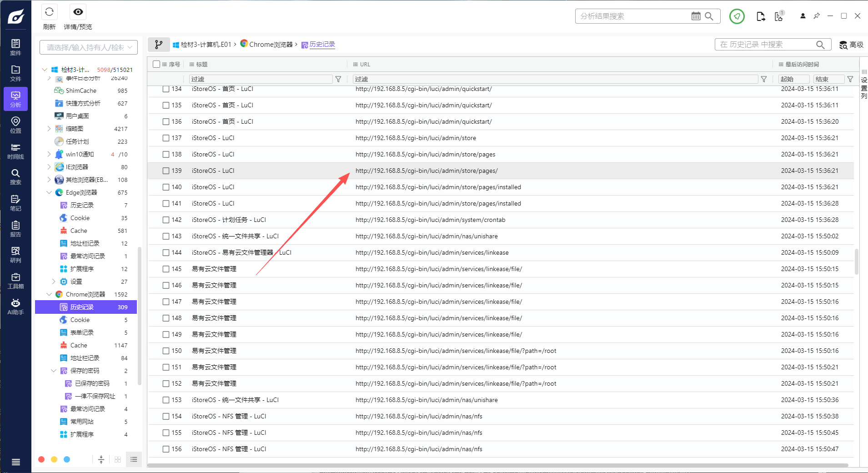Image resolution: width=868 pixels, height=473 pixels.
Task: Click the search icon in 历史记录 search
Action: [820, 45]
